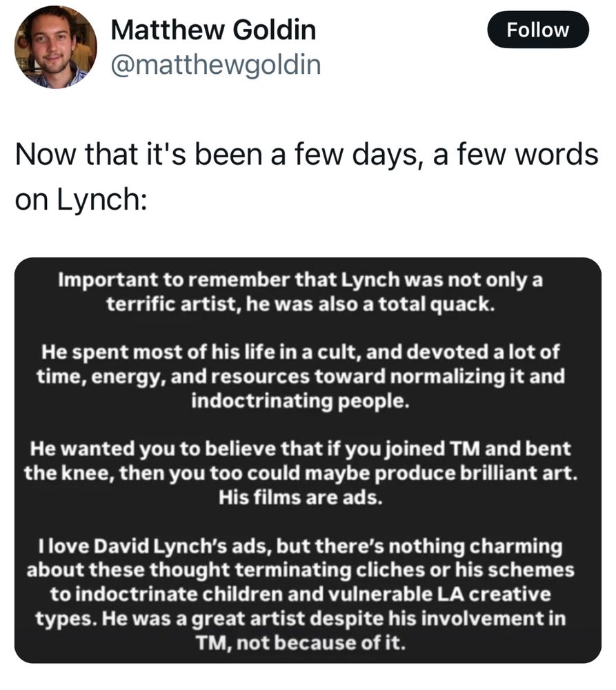Click the line beginning "time, energy, and resources"
Screen dimensions: 616x690
[x=308, y=377]
